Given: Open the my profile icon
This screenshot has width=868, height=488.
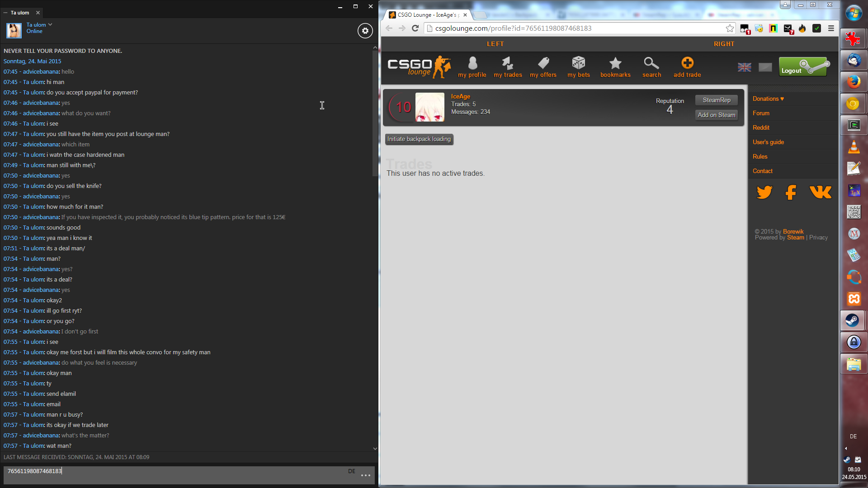Looking at the screenshot, I should click(472, 63).
